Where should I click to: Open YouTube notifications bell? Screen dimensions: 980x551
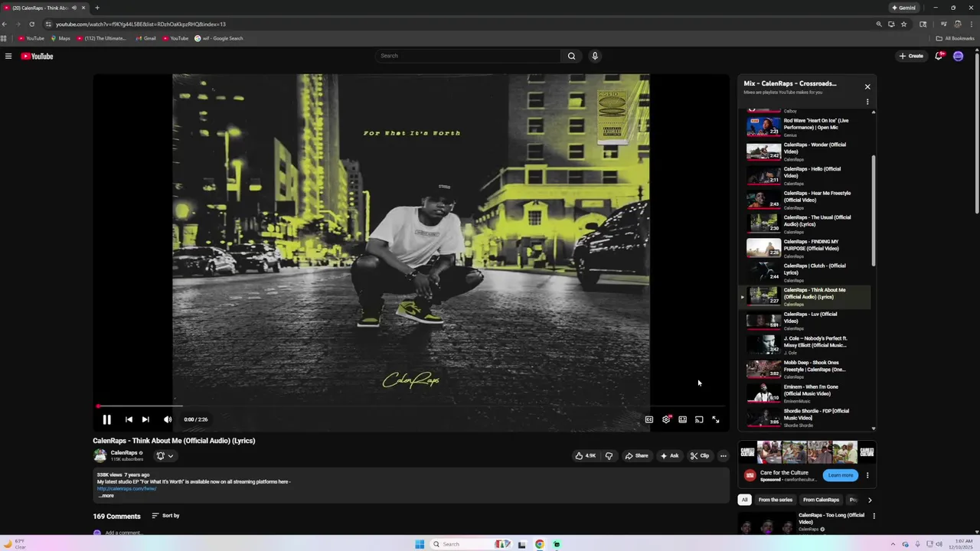point(939,56)
